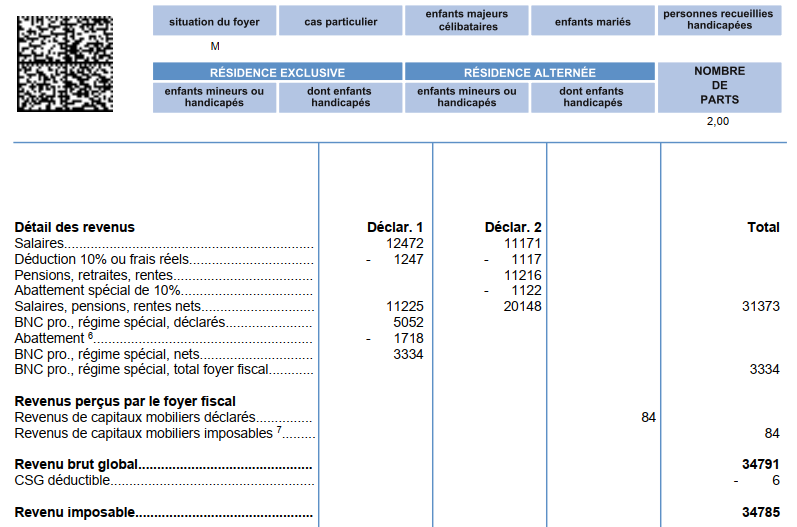Click the 'RÉSIDENCE ALTERNÉE' banner

pos(530,72)
